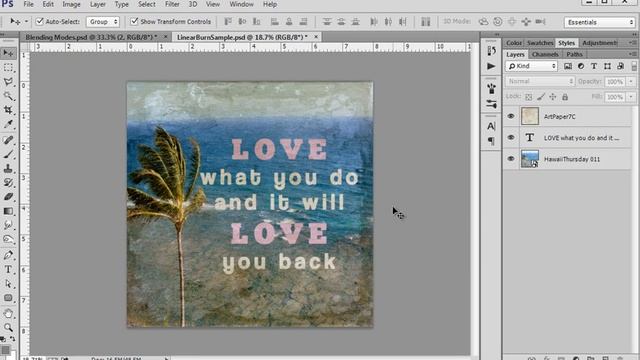Close the LinearBurnSample.psd tab
The image size is (640, 360).
(316, 37)
